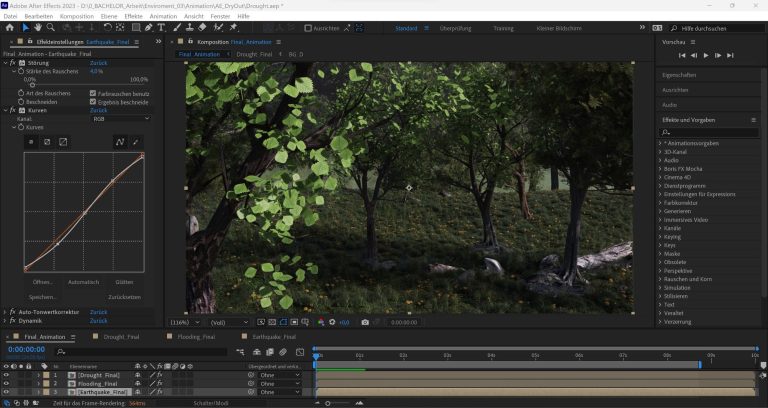The image size is (768, 408).
Task: Select the Hand tool in toolbar
Action: 39,28
